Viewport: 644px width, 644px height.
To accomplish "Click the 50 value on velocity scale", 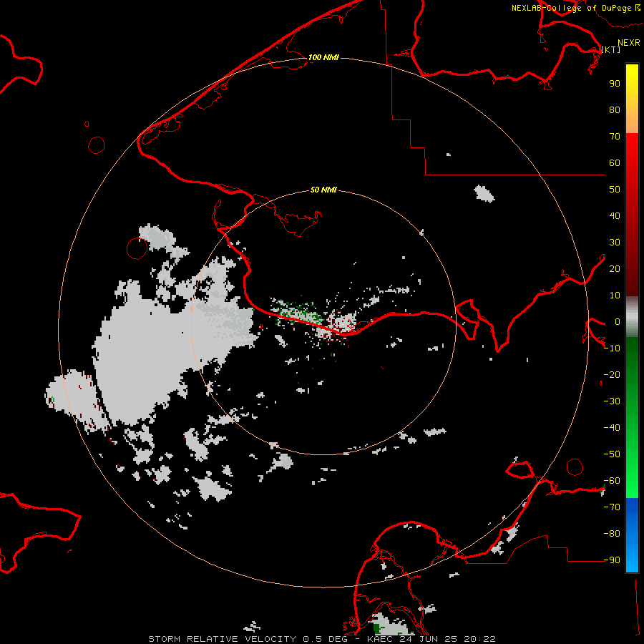I will [615, 190].
